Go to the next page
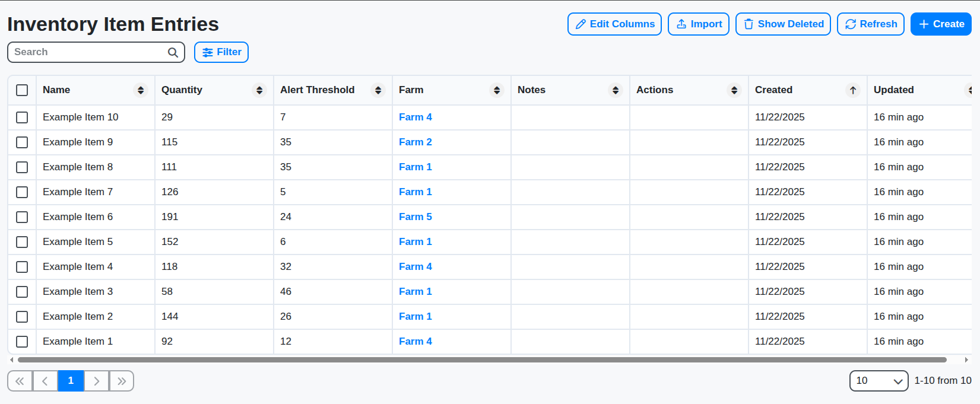 (x=96, y=381)
